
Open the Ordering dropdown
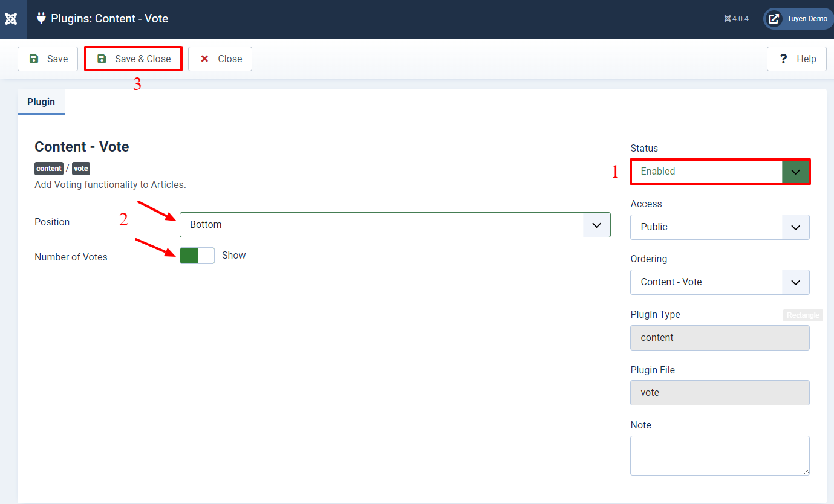(720, 282)
